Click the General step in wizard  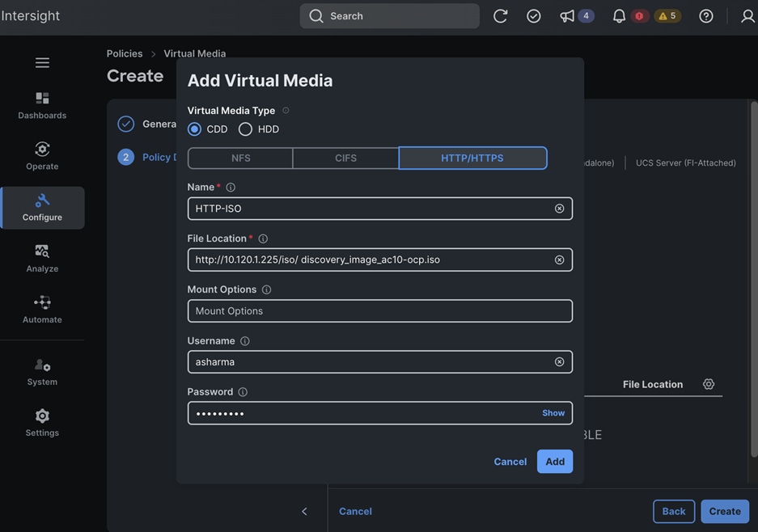[x=147, y=125]
